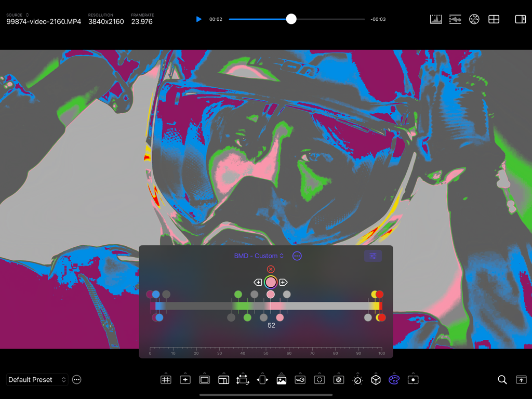Select the quad view layout icon
The height and width of the screenshot is (399, 532).
coord(494,19)
